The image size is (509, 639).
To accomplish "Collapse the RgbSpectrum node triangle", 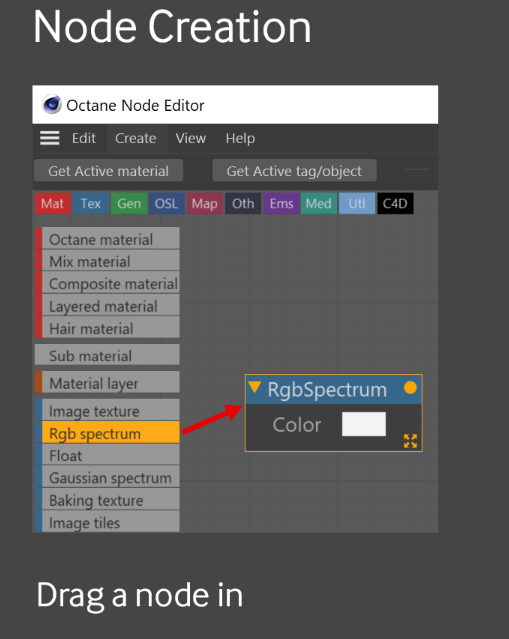I will 255,387.
